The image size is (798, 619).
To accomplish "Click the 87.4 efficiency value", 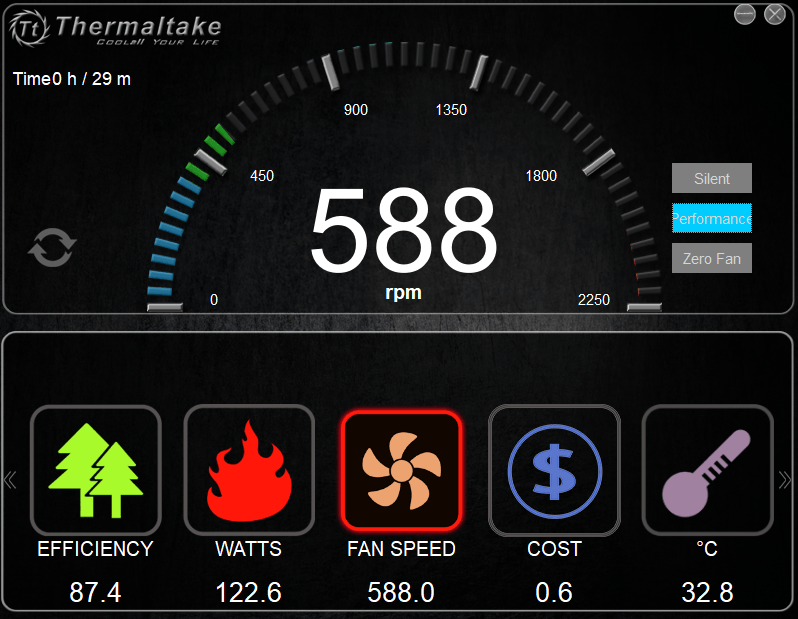I will (95, 592).
